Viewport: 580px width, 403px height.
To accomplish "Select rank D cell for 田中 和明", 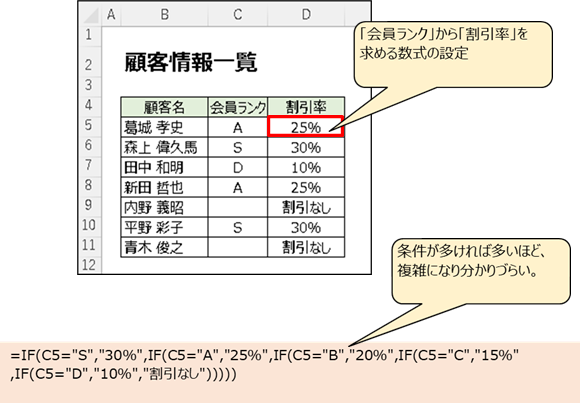I will pyautogui.click(x=238, y=167).
